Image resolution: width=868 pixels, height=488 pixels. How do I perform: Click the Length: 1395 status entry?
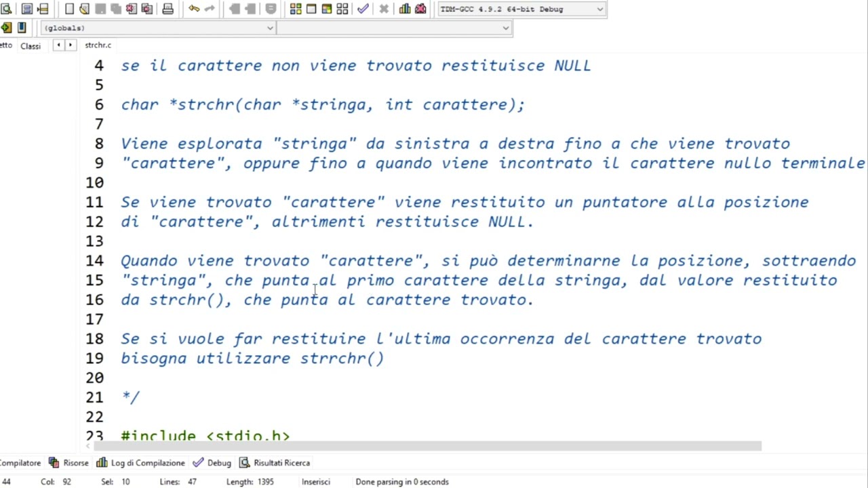250,482
